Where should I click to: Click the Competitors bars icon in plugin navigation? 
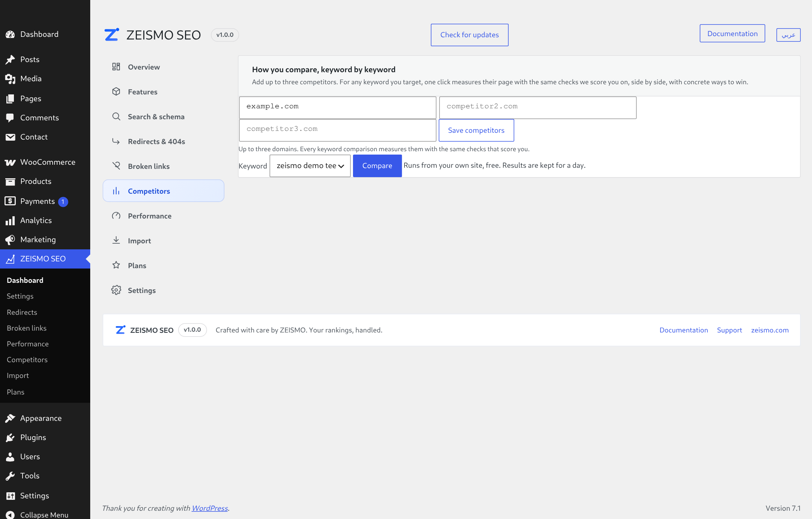116,191
